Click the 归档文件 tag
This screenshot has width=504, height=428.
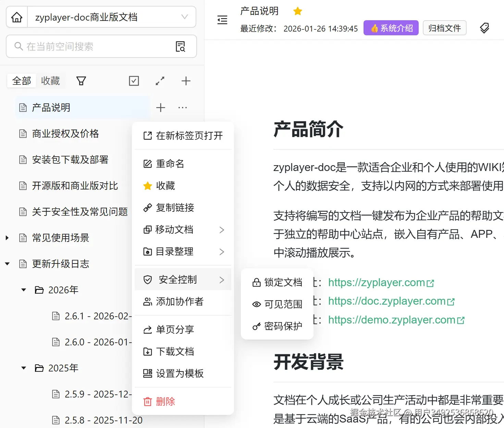[x=445, y=28]
